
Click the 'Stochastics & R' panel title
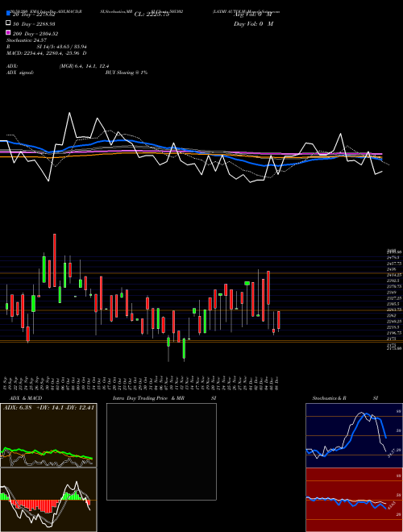click(329, 398)
